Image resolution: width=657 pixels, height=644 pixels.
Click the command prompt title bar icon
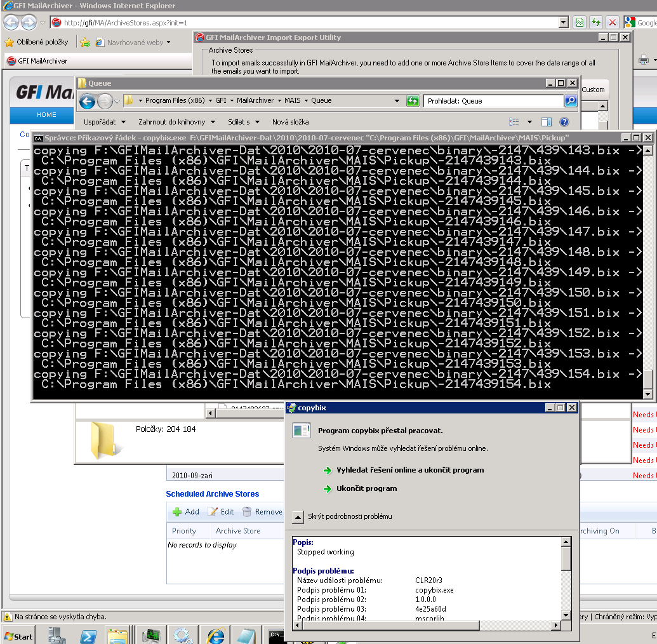coord(39,138)
